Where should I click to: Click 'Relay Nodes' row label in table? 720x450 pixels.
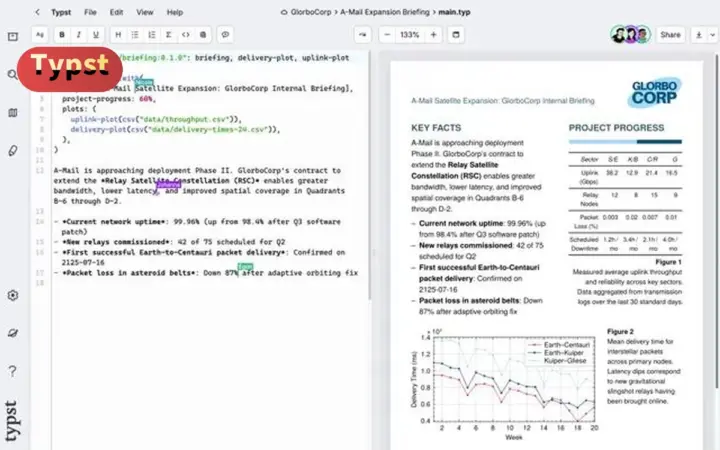point(590,199)
